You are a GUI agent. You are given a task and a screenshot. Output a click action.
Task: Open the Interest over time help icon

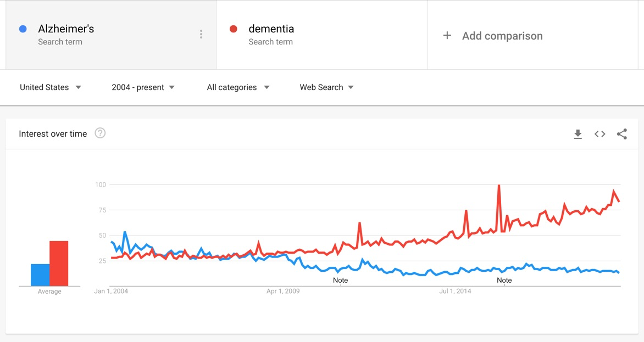pos(100,133)
